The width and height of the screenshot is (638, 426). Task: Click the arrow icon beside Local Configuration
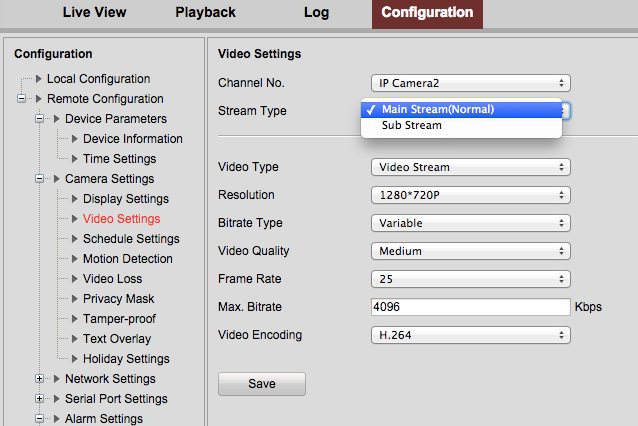pyautogui.click(x=39, y=79)
